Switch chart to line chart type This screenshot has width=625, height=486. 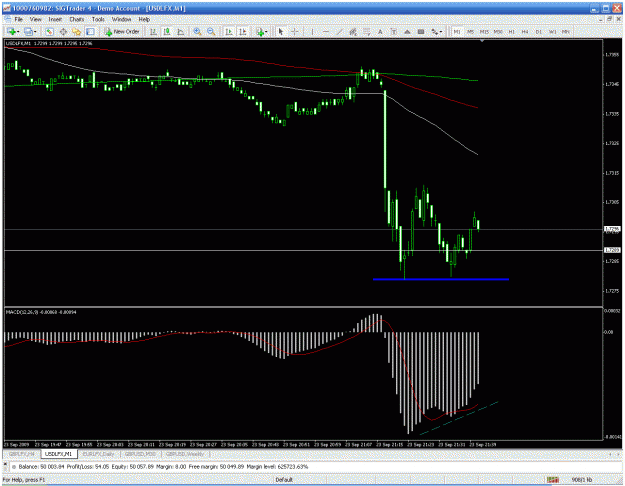pos(181,31)
